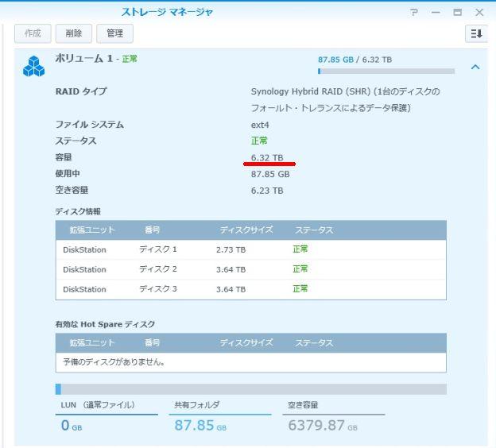
Task: Click the ステータス header in ディスク情報 table
Action: 314,230
